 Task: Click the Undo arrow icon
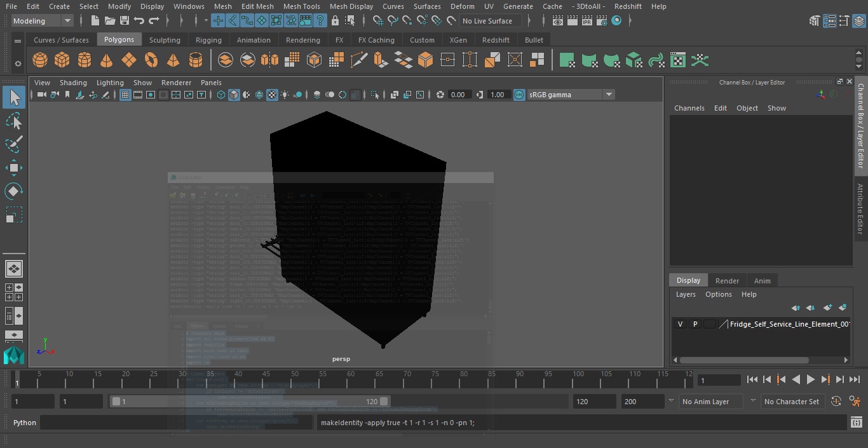pyautogui.click(x=139, y=21)
